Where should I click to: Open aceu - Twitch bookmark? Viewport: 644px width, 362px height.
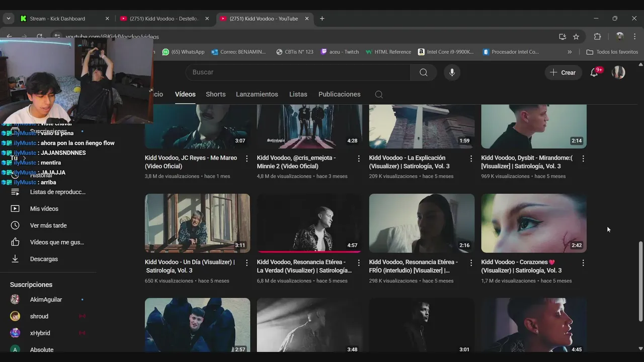[340, 52]
